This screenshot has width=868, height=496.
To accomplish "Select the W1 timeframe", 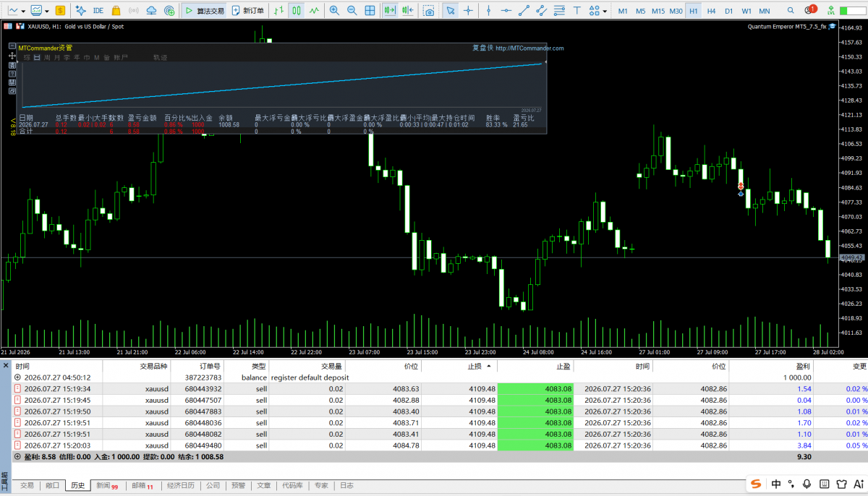I will pos(746,11).
